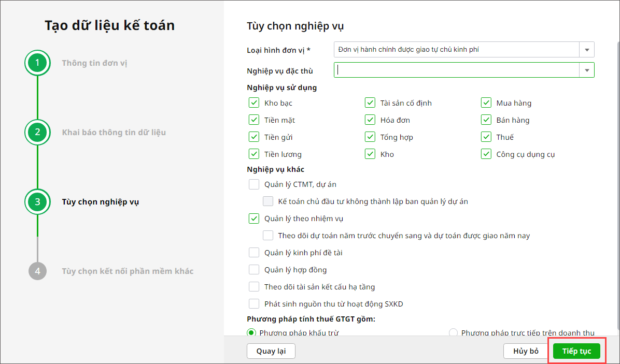
Task: Click inside Nghiệp vụ đặc thù field
Action: point(456,70)
